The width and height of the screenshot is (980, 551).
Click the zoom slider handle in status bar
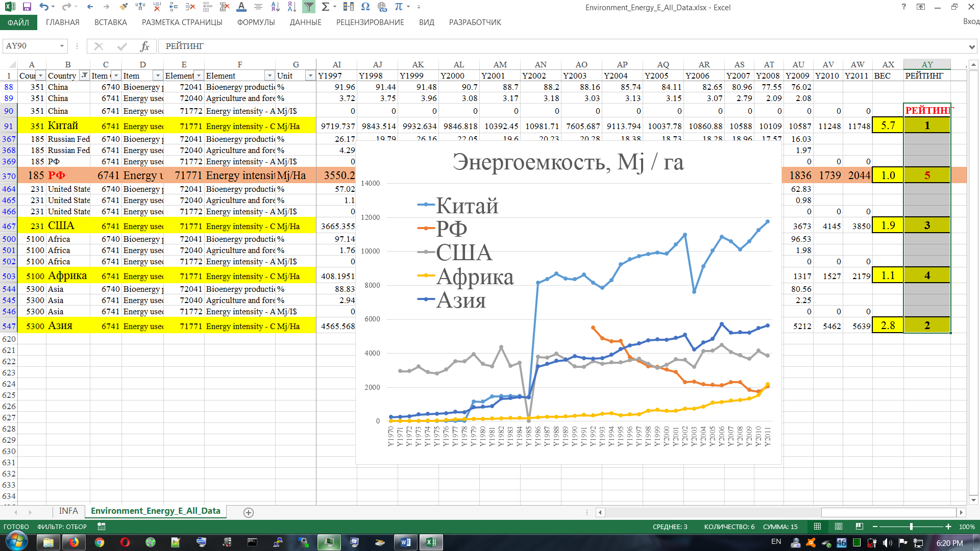click(x=911, y=527)
